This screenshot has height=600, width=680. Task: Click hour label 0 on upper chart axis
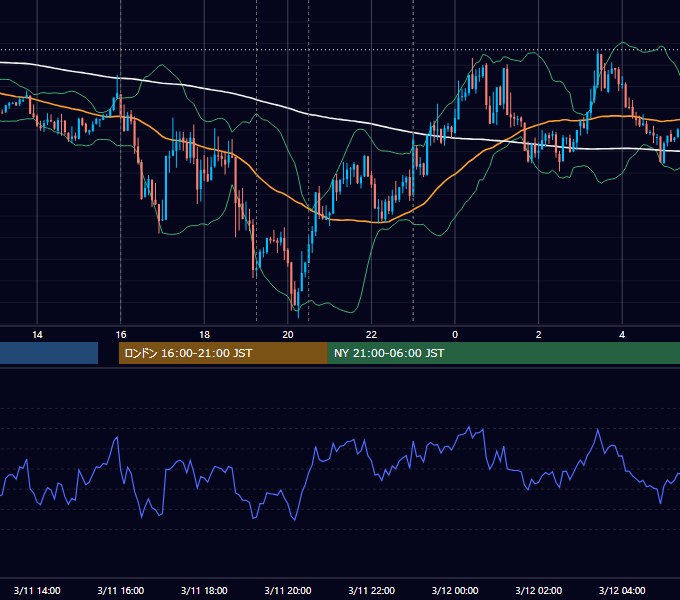coord(455,335)
